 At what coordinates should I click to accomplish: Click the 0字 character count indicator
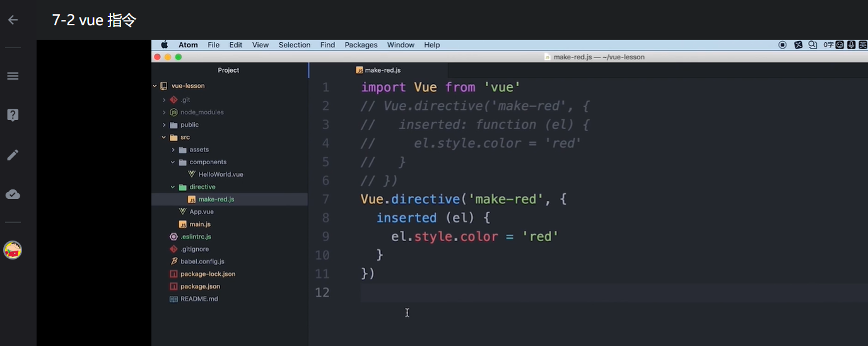click(x=828, y=45)
